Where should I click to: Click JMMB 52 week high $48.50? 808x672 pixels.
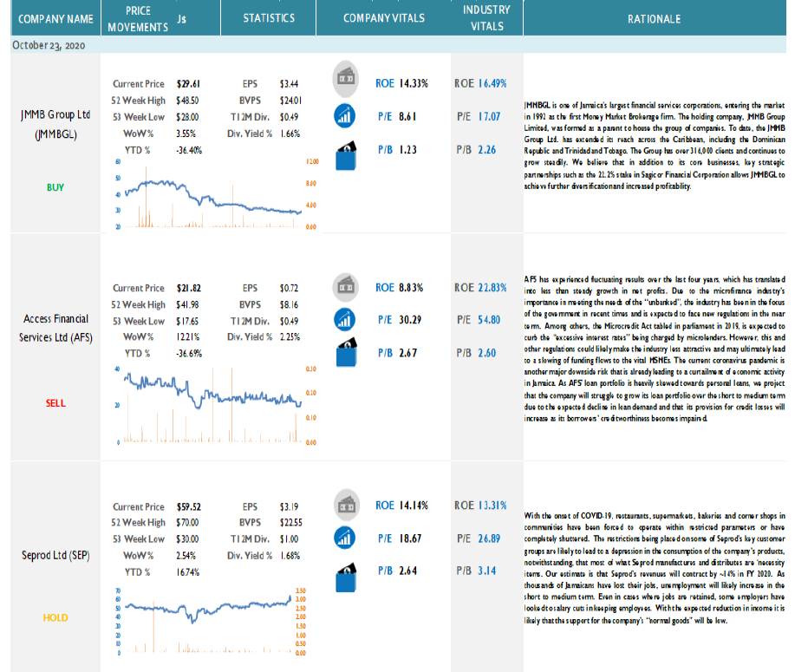coord(187,101)
